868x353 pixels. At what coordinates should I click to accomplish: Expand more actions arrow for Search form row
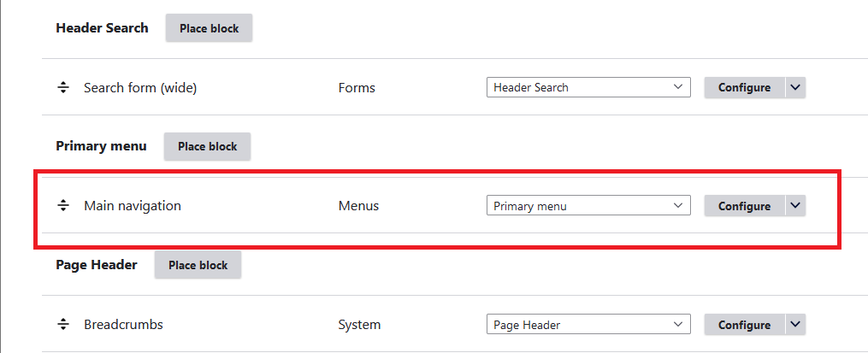click(x=795, y=87)
